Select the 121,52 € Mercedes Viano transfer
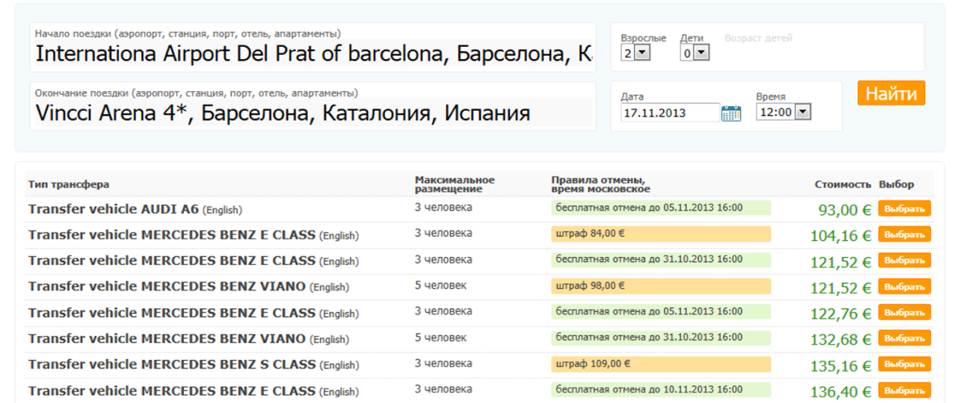The image size is (960, 403). coord(904,287)
